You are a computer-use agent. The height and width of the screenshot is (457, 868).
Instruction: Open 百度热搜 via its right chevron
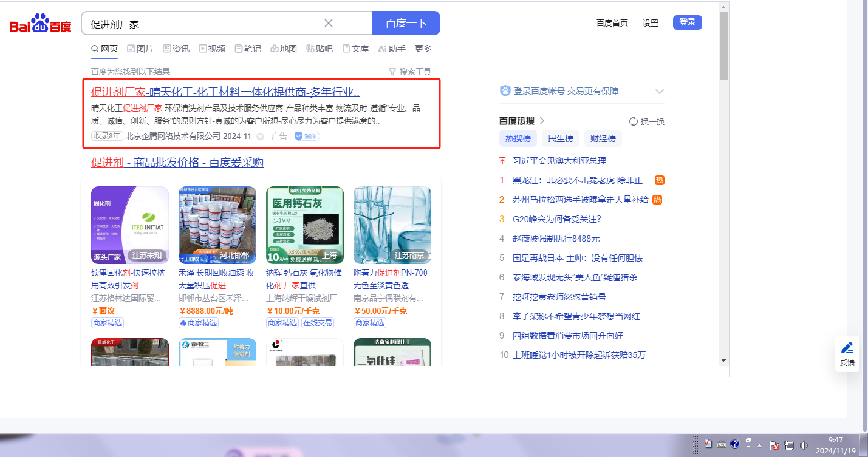[542, 121]
